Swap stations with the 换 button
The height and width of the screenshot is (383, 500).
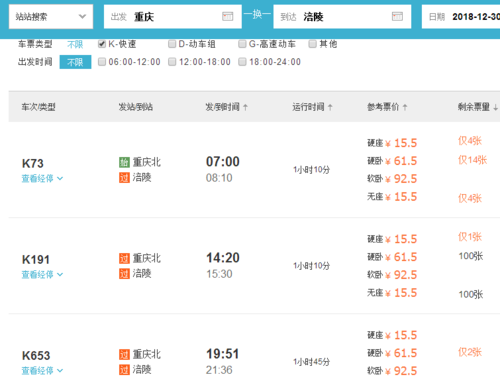click(x=257, y=14)
